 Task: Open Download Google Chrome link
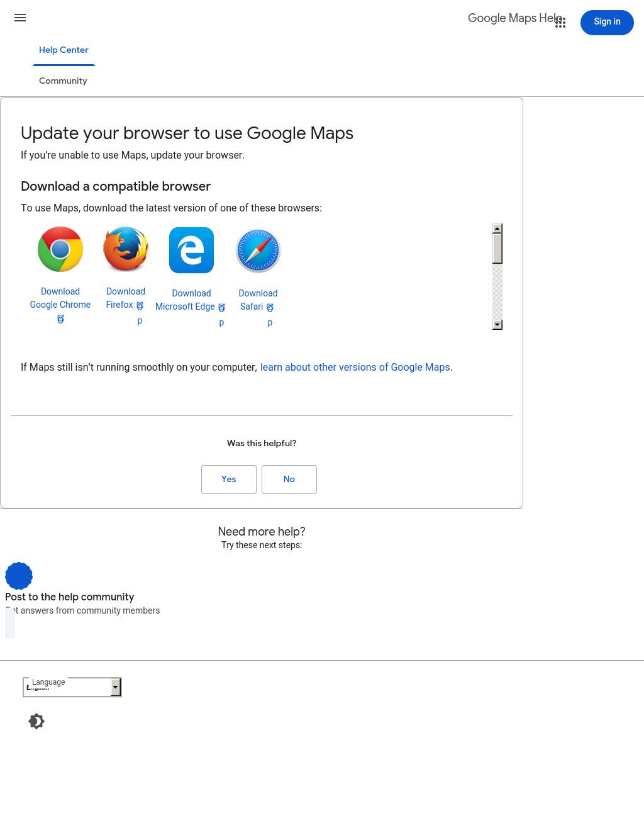(x=60, y=298)
